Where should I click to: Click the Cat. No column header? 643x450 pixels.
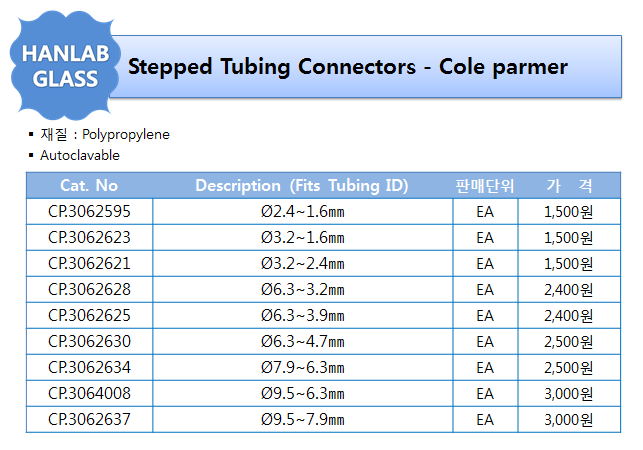(89, 185)
